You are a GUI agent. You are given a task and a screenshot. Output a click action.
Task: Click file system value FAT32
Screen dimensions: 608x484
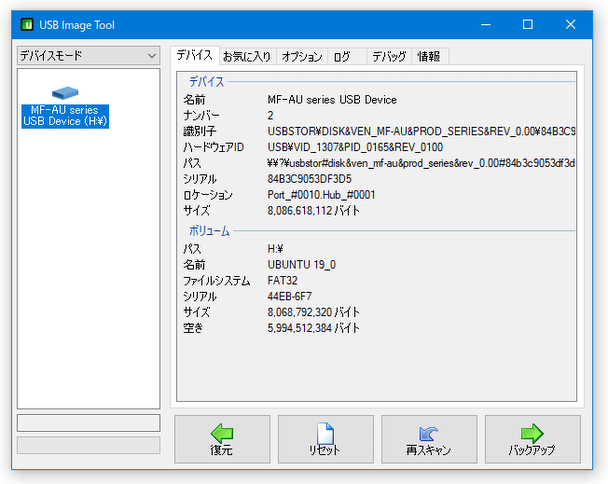282,280
